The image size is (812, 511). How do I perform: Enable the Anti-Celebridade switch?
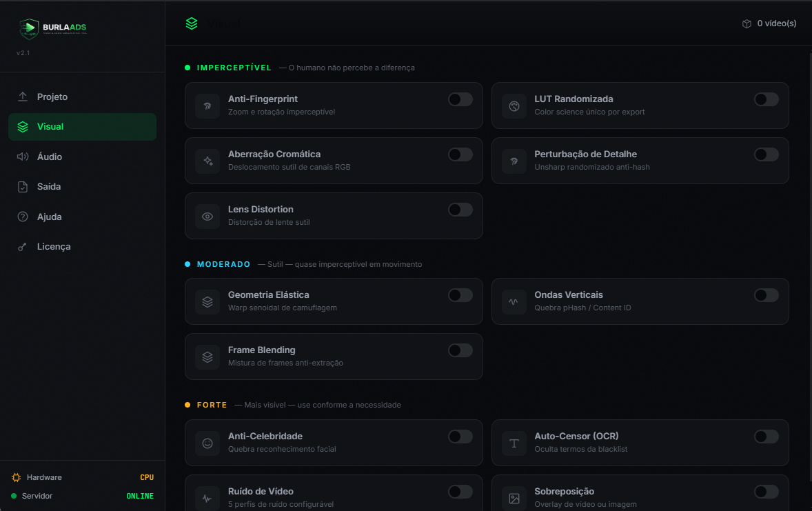[x=460, y=437]
